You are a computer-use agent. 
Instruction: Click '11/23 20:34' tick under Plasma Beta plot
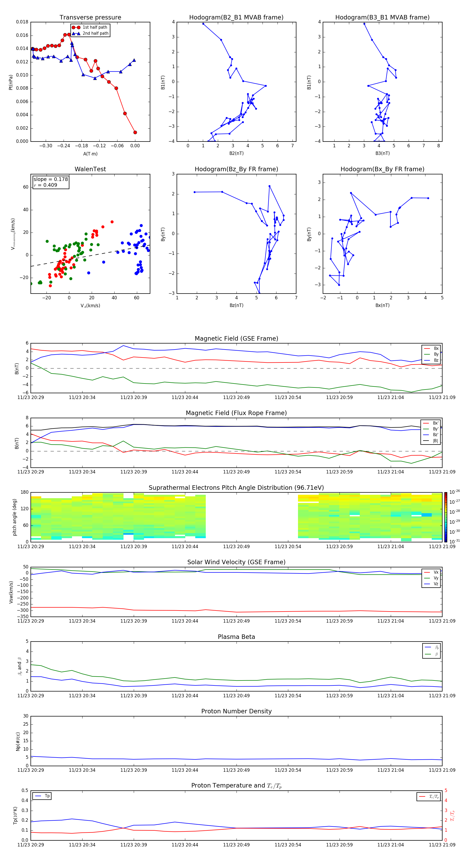pos(82,696)
